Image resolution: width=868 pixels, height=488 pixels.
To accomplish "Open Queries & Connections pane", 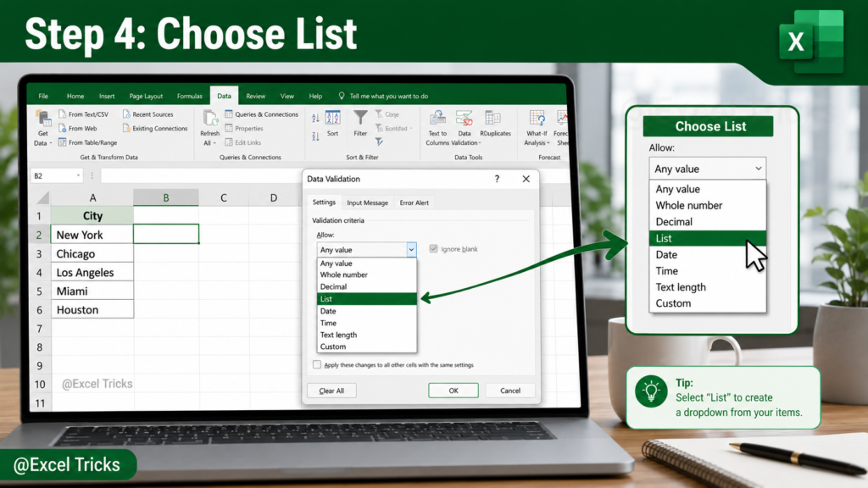I will coord(261,114).
